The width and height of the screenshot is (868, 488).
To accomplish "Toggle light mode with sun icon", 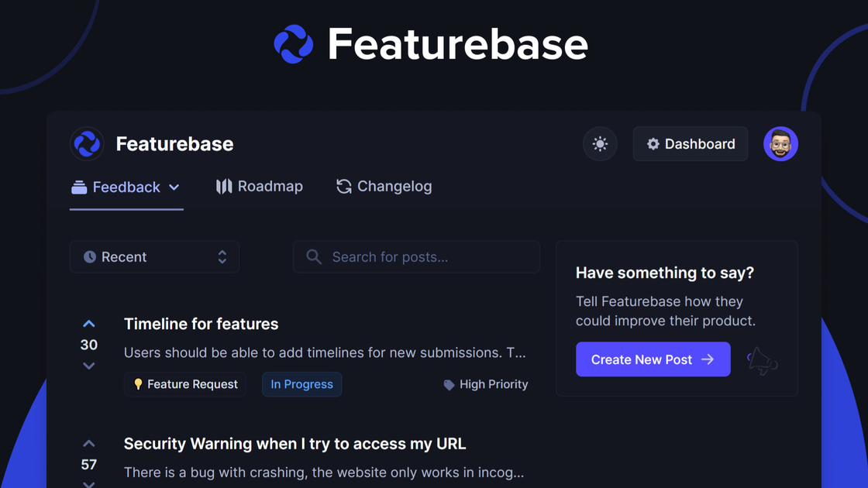I will 600,144.
